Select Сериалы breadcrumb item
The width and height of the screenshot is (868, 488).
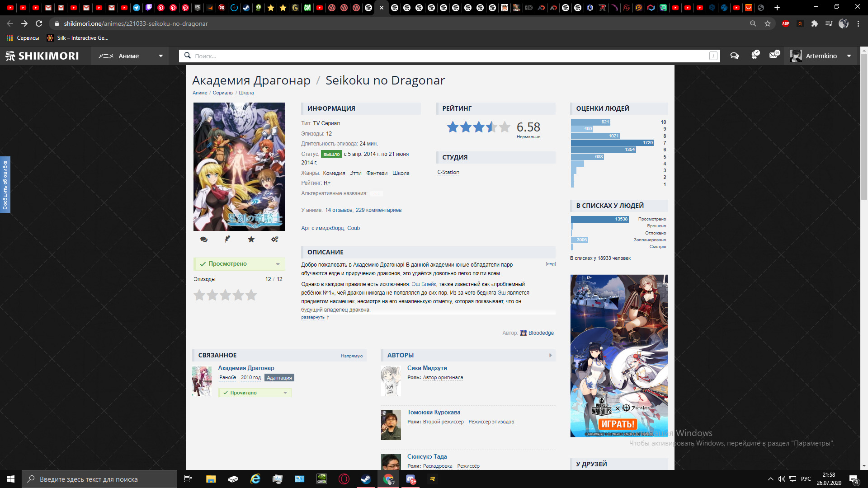[x=223, y=93]
